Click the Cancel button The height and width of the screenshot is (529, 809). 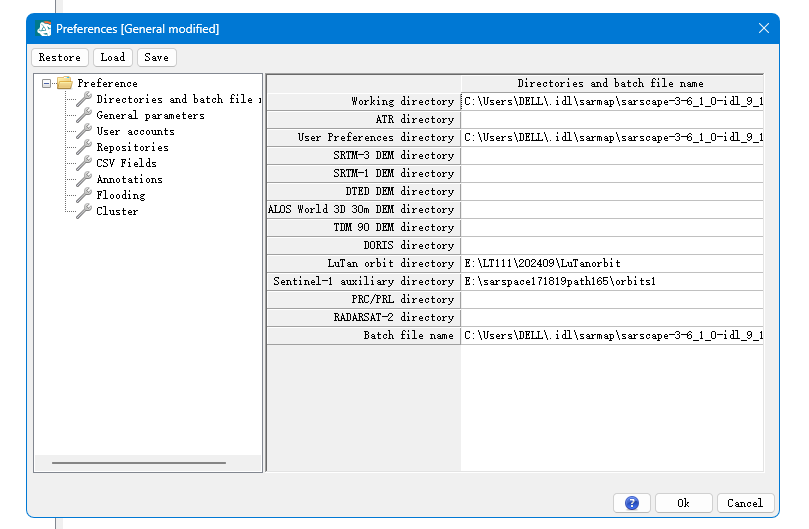[x=745, y=503]
